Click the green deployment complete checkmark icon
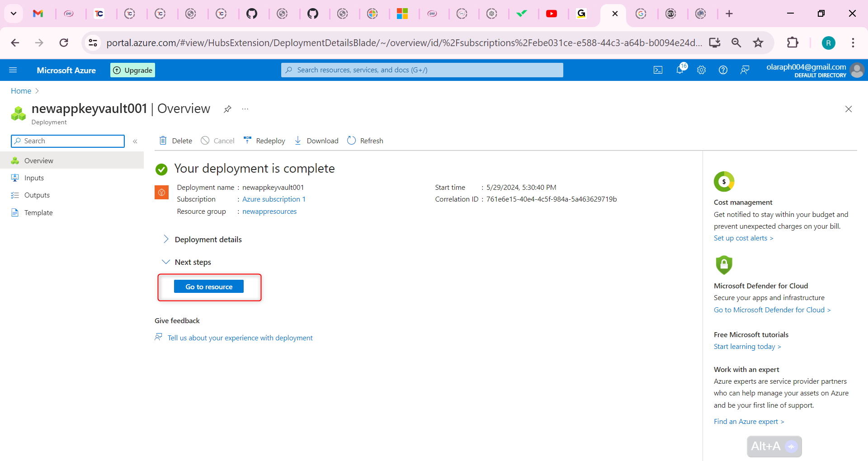 click(x=161, y=169)
